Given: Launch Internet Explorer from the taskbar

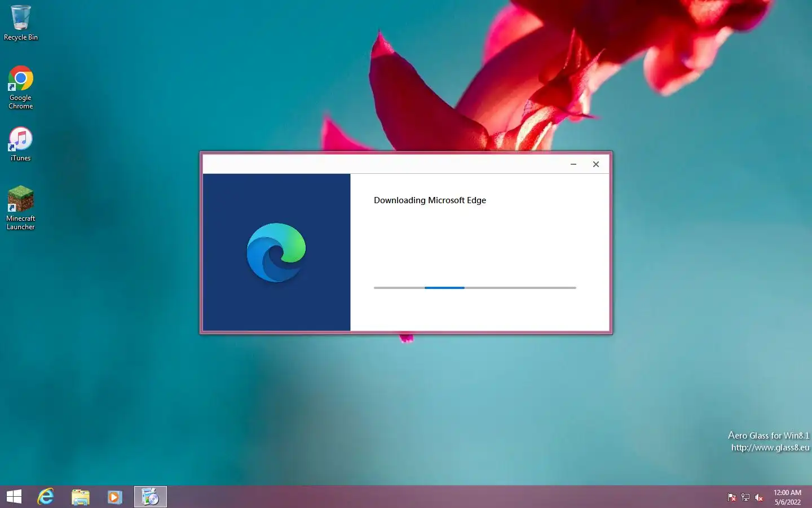Looking at the screenshot, I should (46, 497).
